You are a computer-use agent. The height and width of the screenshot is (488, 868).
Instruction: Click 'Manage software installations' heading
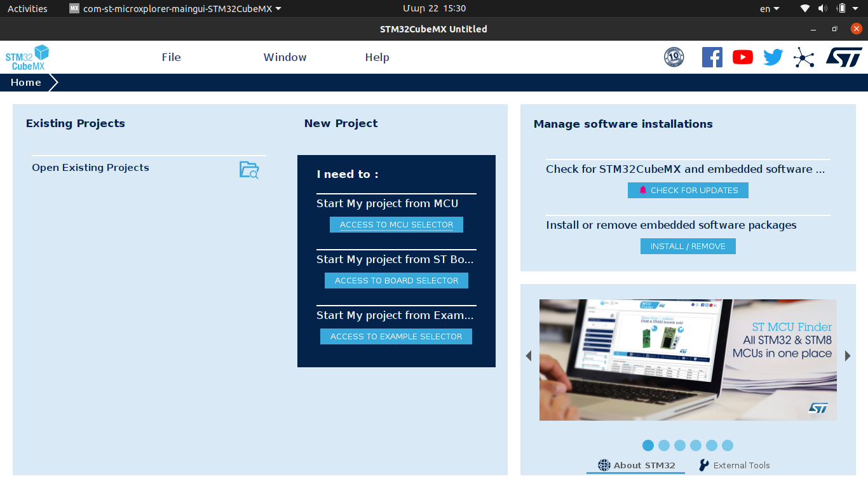(623, 124)
